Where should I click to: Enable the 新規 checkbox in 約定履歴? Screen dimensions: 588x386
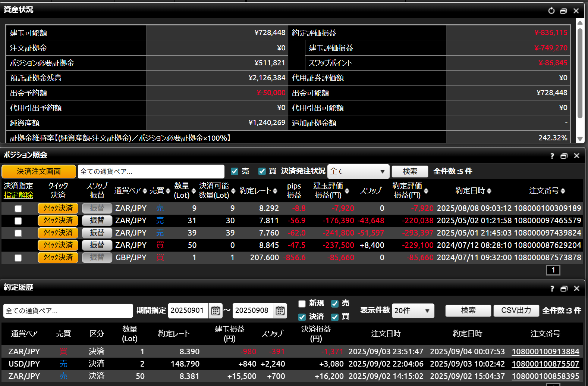pos(302,303)
